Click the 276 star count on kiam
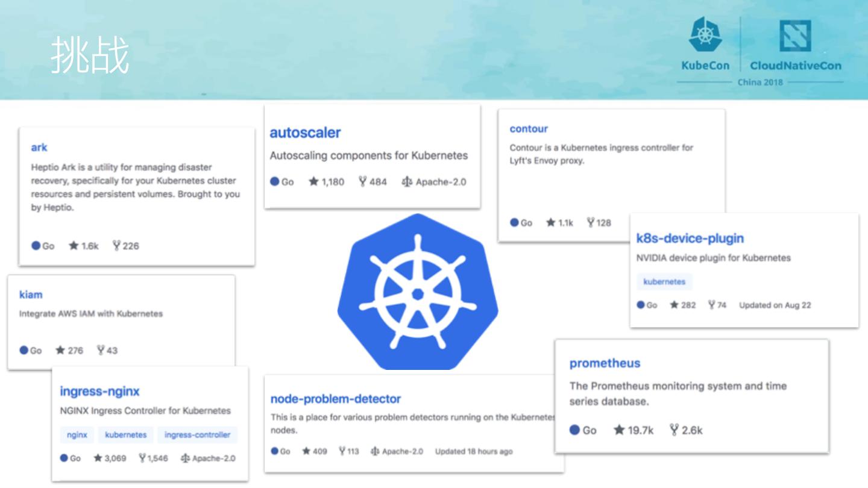Screen dimensions: 868x488 coord(75,350)
